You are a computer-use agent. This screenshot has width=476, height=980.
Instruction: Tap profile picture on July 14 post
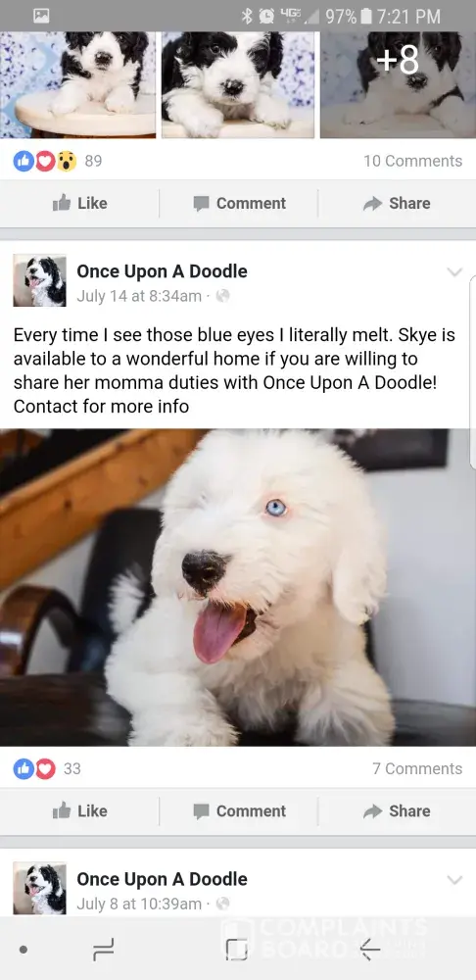(x=39, y=280)
